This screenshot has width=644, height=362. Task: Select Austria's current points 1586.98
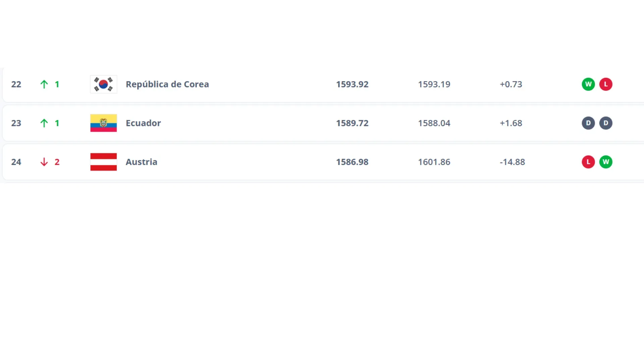(x=352, y=162)
